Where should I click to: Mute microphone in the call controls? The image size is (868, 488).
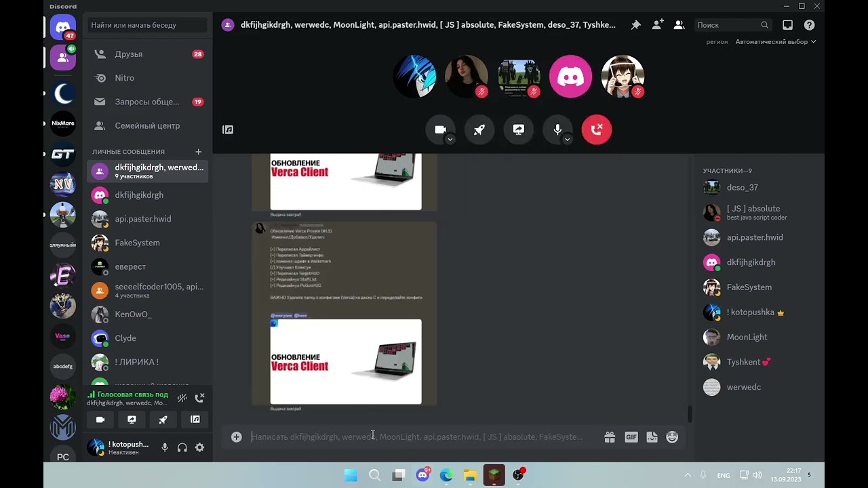[557, 129]
